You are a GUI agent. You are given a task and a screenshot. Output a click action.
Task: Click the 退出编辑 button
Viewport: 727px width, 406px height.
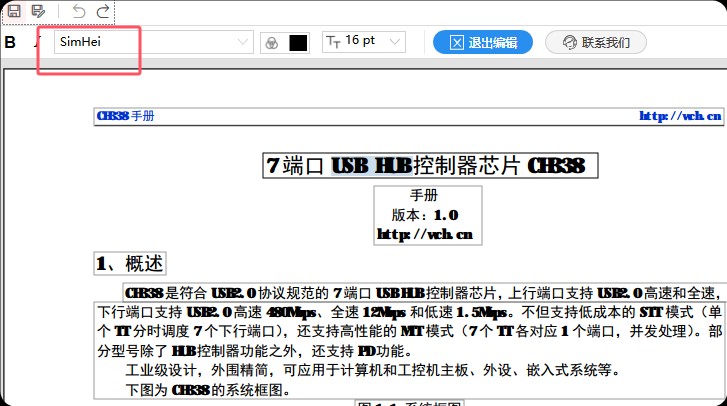pyautogui.click(x=483, y=42)
